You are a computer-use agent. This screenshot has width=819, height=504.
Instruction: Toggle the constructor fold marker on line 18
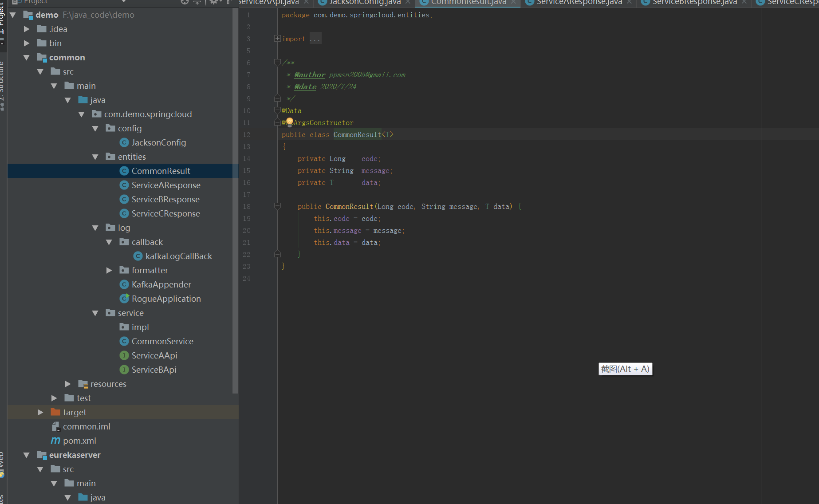(277, 206)
